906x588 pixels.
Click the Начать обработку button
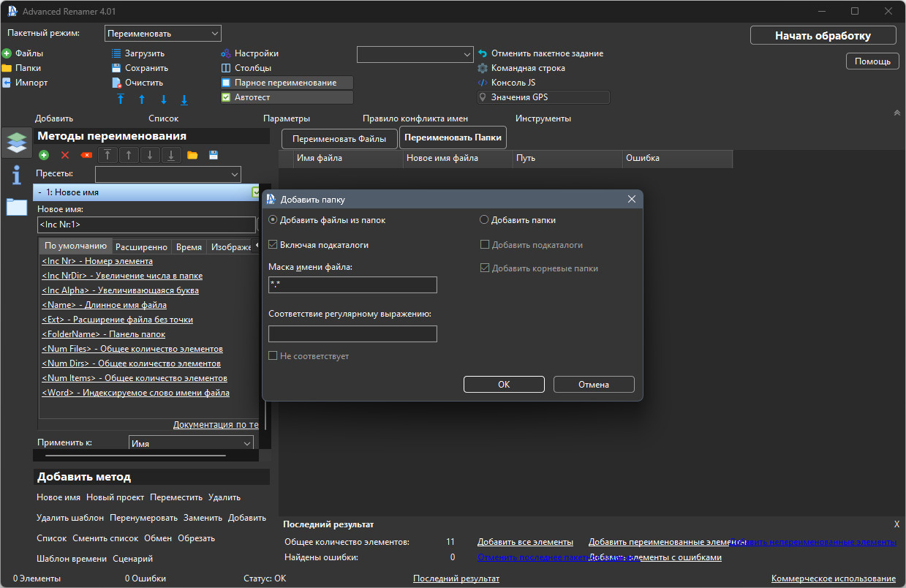point(823,35)
